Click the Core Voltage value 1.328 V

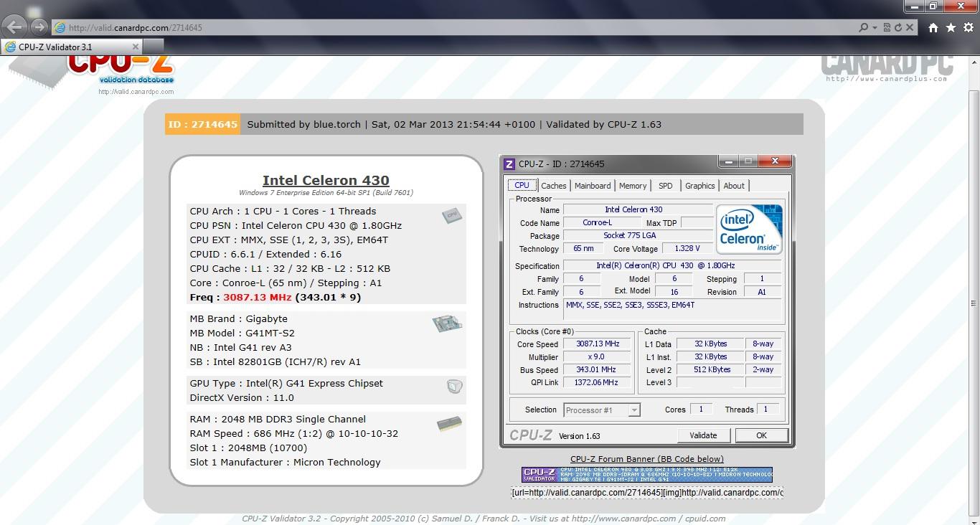coord(687,249)
